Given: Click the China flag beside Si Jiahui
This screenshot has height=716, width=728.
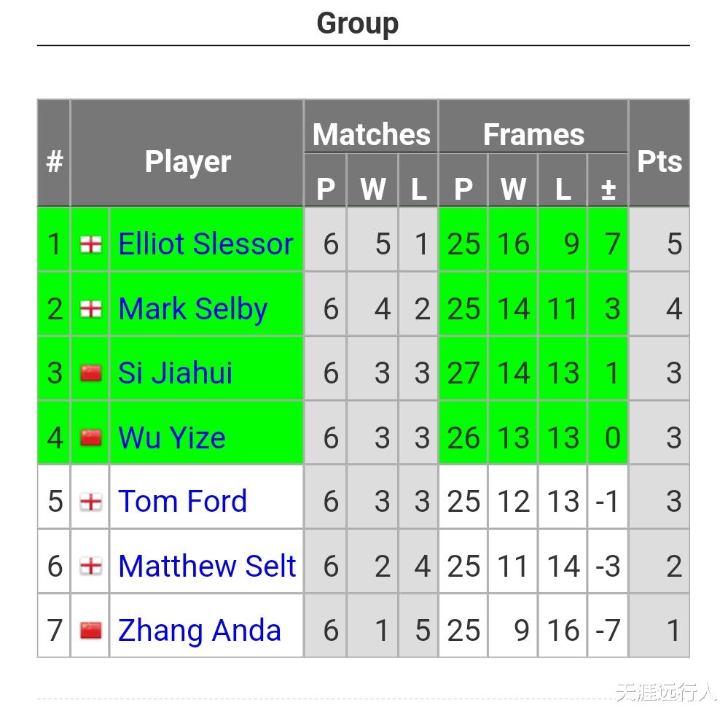Looking at the screenshot, I should pyautogui.click(x=90, y=373).
